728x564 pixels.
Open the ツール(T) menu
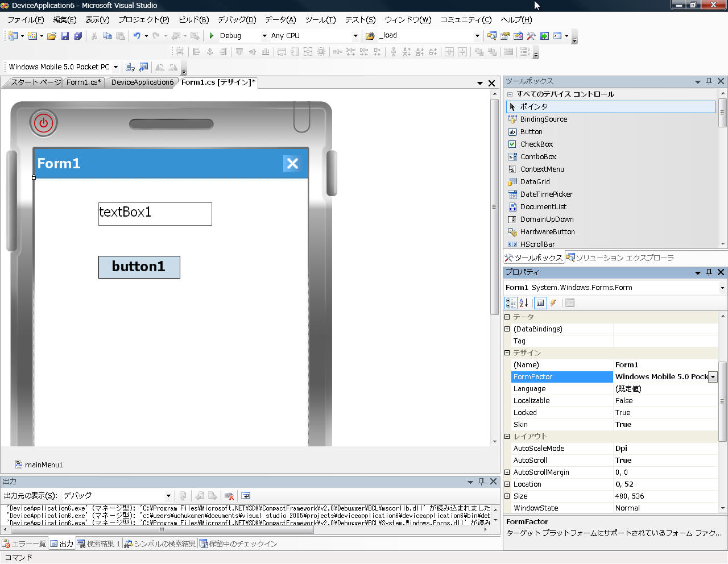coord(321,20)
